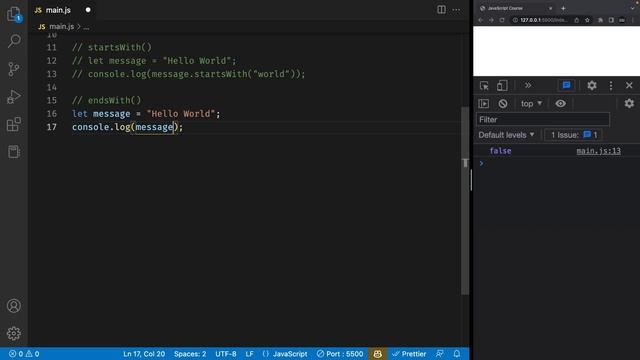Open the top context dropdown
The width and height of the screenshot is (640, 360).
coord(531,104)
